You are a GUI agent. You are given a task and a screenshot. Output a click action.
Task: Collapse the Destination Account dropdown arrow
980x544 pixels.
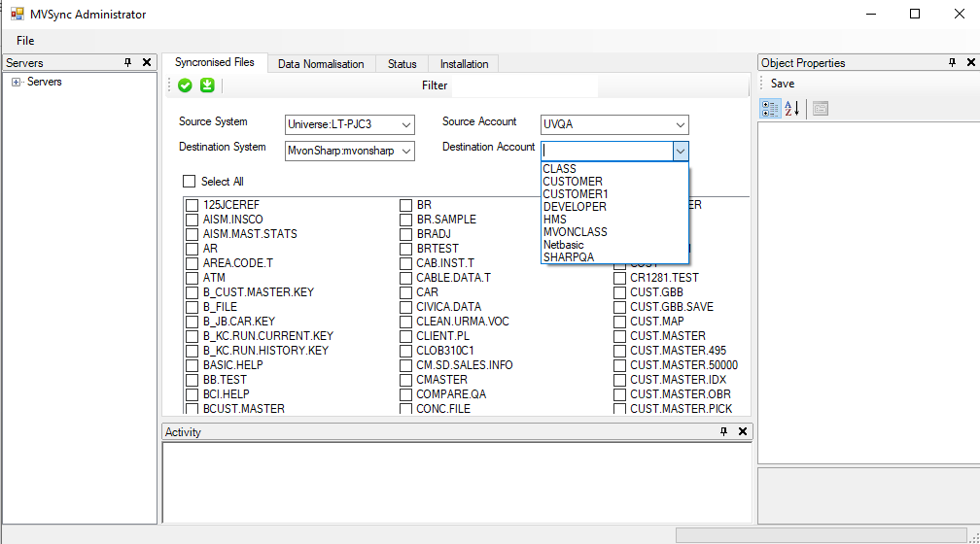point(680,152)
